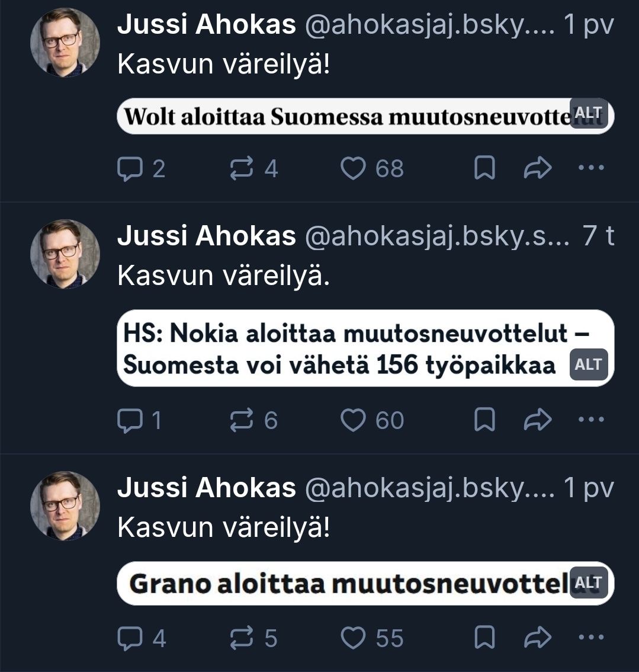Screen dimensions: 639x672
Task: Open the Grano aloittaa muutosneuvottelut headline image
Action: coord(343,583)
